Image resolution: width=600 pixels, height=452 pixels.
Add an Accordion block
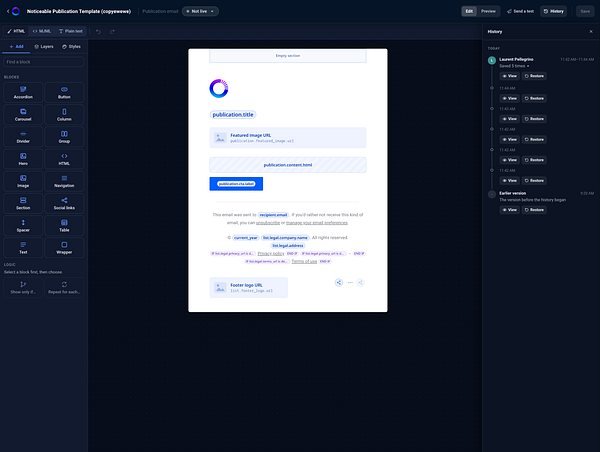[x=23, y=93]
